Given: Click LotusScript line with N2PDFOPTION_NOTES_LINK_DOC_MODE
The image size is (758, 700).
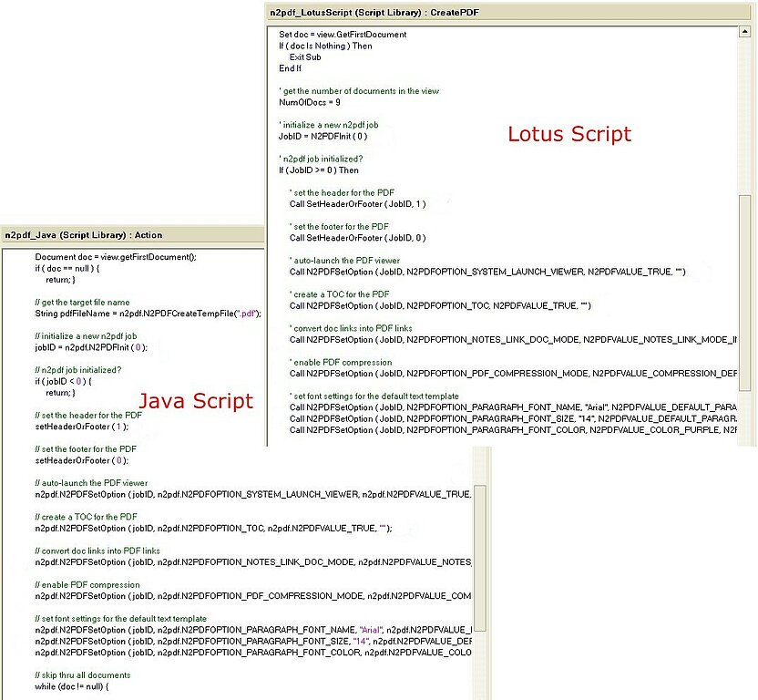Looking at the screenshot, I should (x=513, y=340).
